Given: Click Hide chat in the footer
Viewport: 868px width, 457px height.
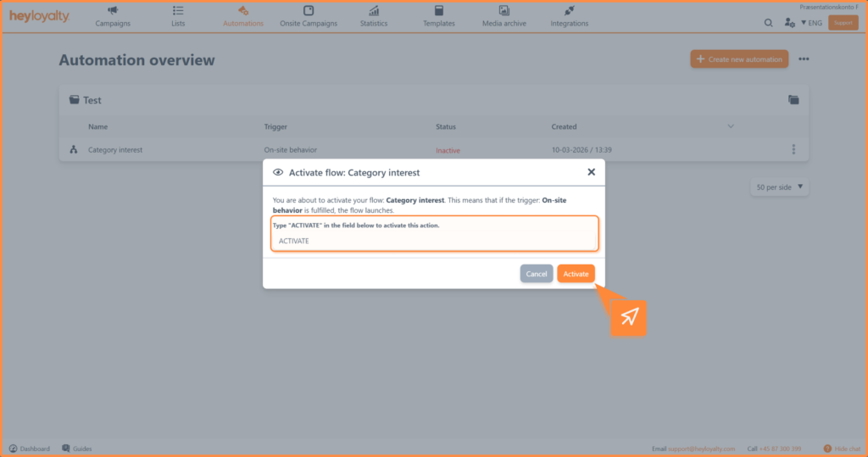Looking at the screenshot, I should [x=841, y=449].
